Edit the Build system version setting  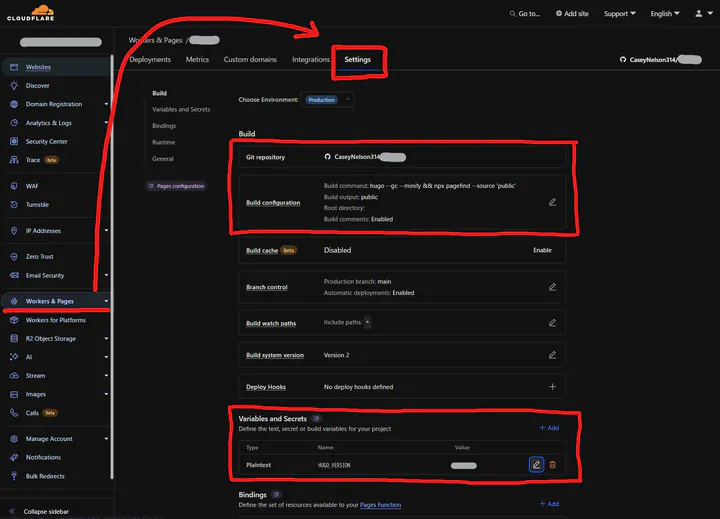(552, 355)
